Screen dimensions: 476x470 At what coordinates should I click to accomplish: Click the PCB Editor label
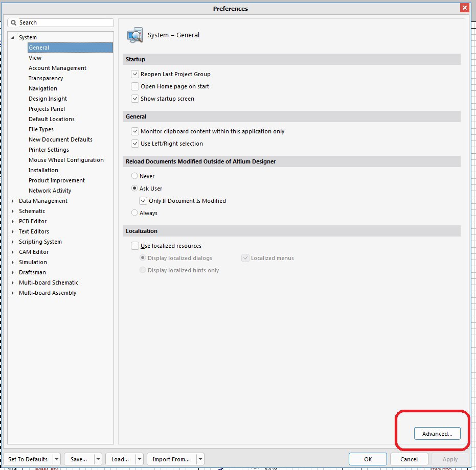click(33, 222)
